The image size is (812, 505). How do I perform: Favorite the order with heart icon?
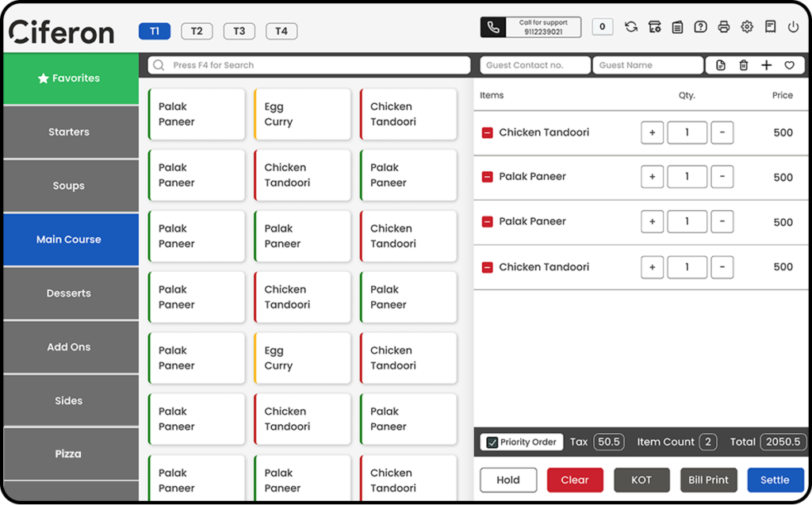click(790, 65)
